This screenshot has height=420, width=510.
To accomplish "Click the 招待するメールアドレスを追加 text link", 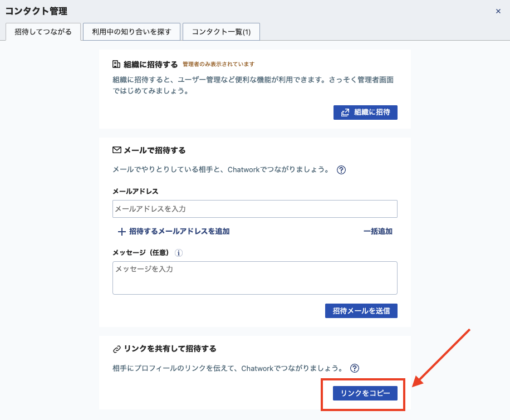I will pos(179,231).
